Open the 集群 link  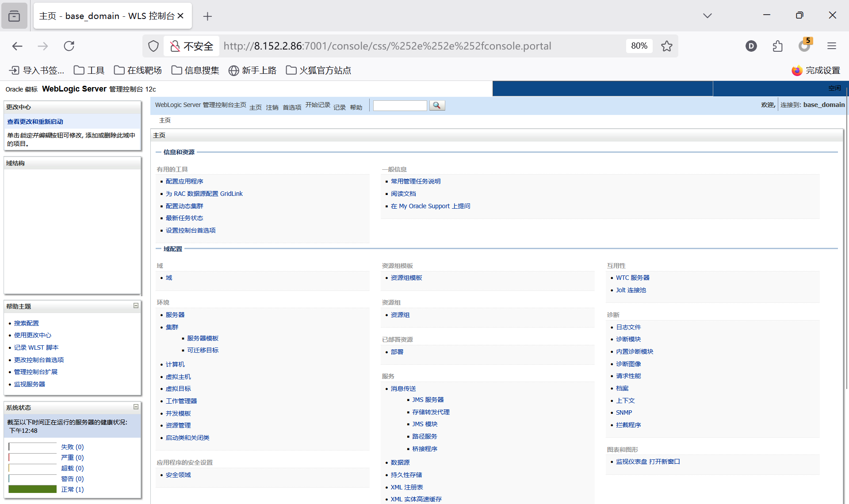(x=172, y=327)
